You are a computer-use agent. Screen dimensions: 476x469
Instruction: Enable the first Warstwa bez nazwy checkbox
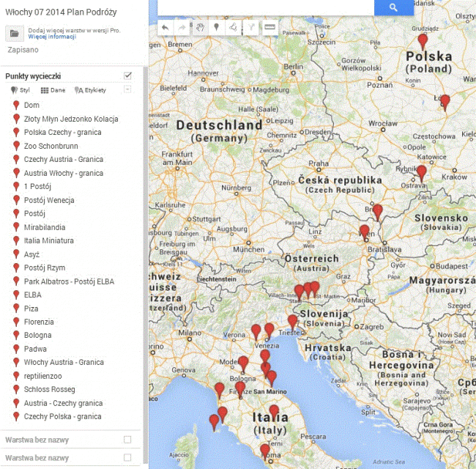[127, 440]
